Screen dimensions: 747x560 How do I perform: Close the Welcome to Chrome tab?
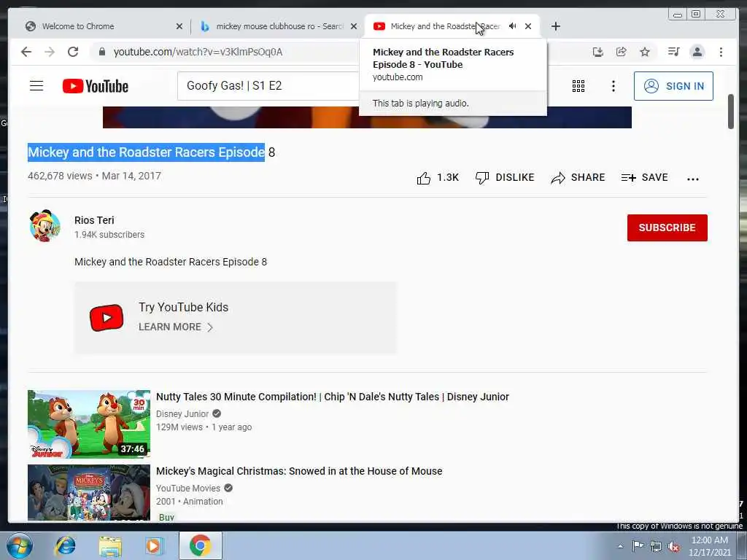[x=179, y=26]
